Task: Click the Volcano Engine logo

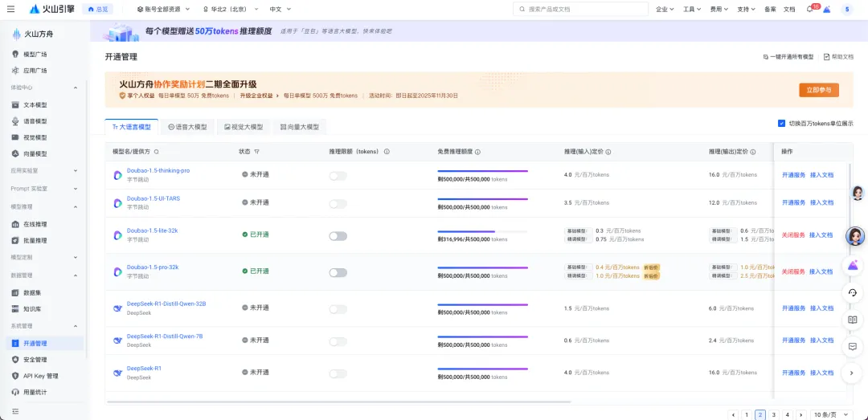Action: (x=52, y=9)
